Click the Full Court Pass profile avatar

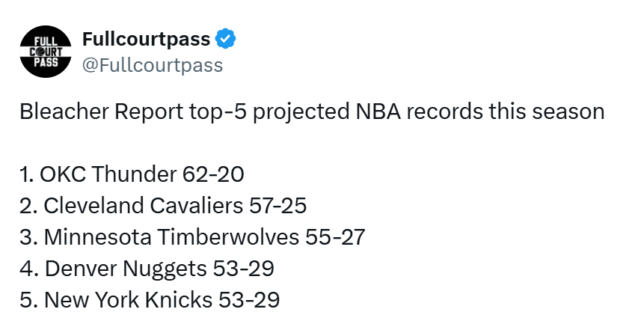coord(45,52)
